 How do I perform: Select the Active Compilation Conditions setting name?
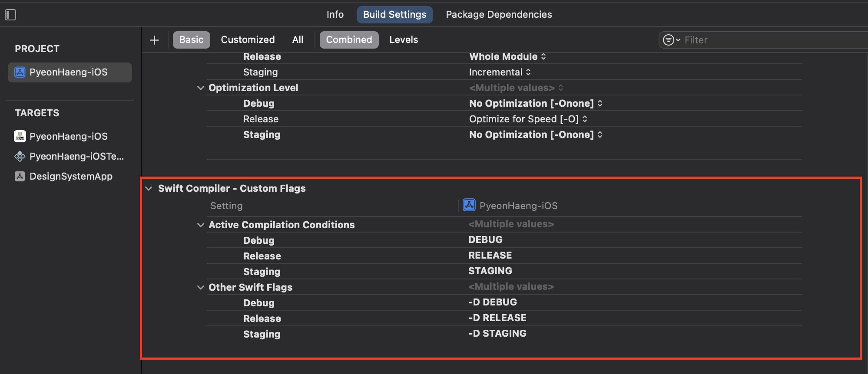click(x=282, y=225)
